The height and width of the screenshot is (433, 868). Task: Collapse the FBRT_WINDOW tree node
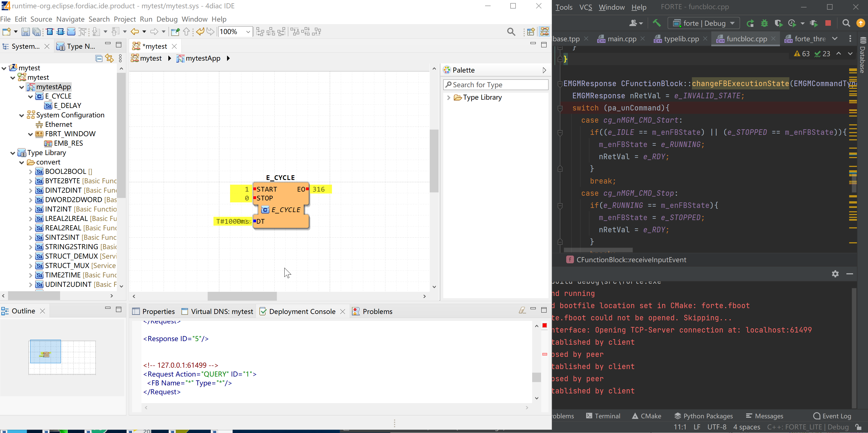pos(31,135)
